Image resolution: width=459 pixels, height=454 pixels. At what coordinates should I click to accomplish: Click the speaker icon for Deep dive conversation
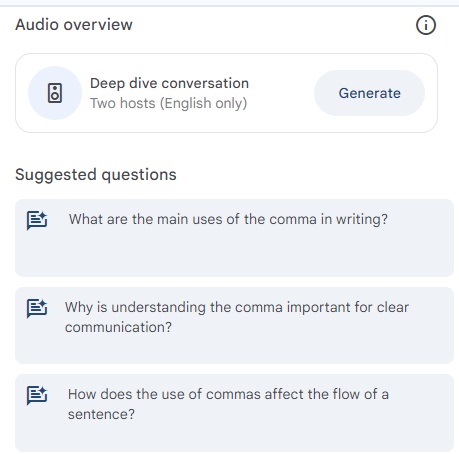pos(55,93)
